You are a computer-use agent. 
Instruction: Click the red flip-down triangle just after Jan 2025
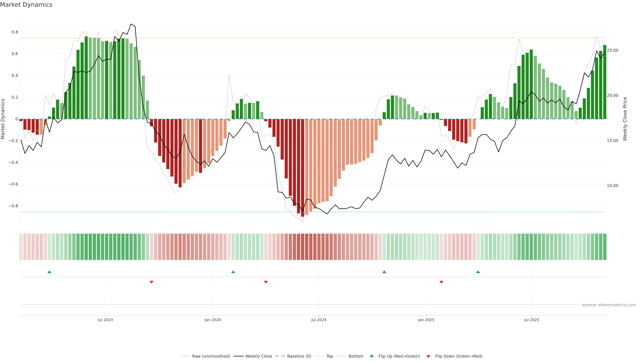pyautogui.click(x=442, y=282)
